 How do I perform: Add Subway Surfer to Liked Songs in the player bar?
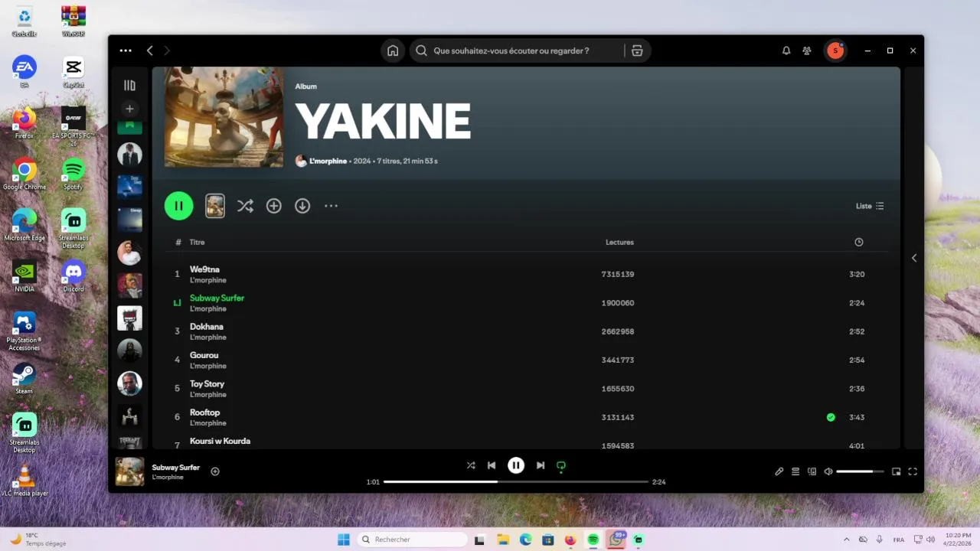pyautogui.click(x=215, y=471)
